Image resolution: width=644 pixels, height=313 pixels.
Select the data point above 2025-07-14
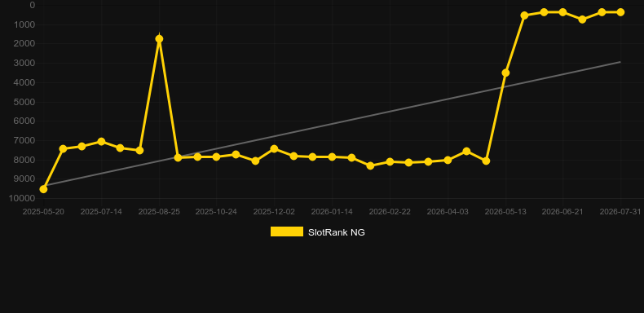click(x=101, y=141)
